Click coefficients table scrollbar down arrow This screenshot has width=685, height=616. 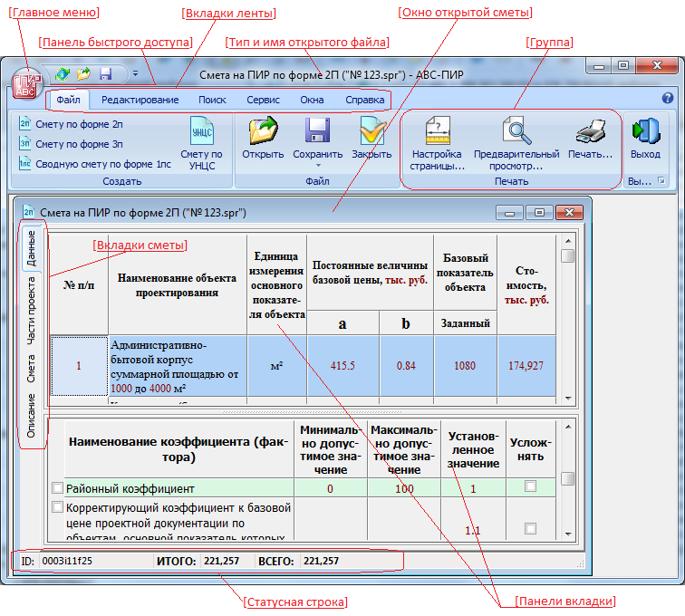coord(568,534)
